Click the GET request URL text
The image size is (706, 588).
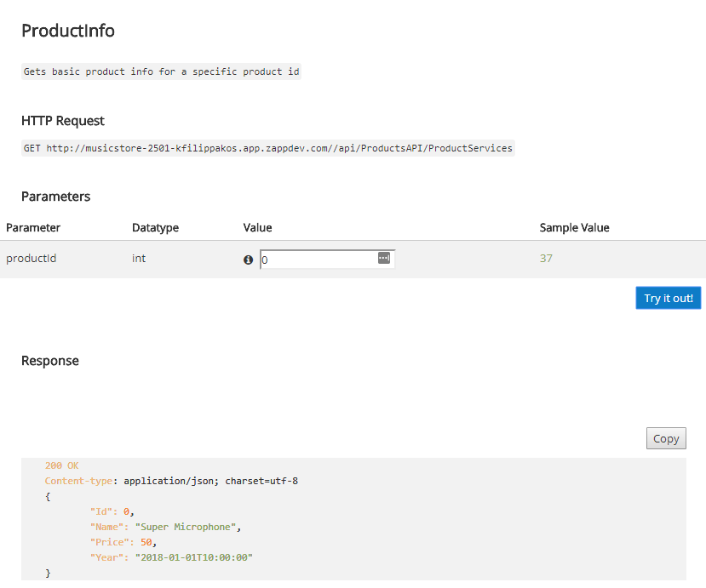tap(268, 148)
